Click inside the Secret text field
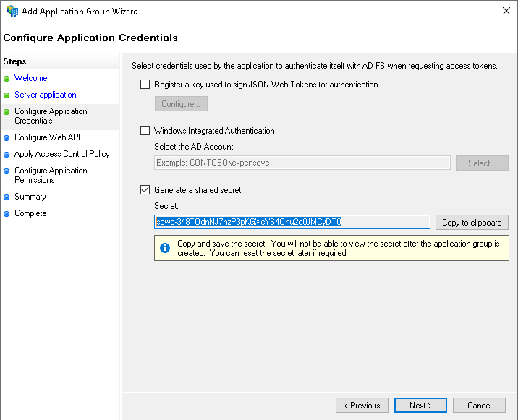The height and width of the screenshot is (420, 518). click(292, 222)
